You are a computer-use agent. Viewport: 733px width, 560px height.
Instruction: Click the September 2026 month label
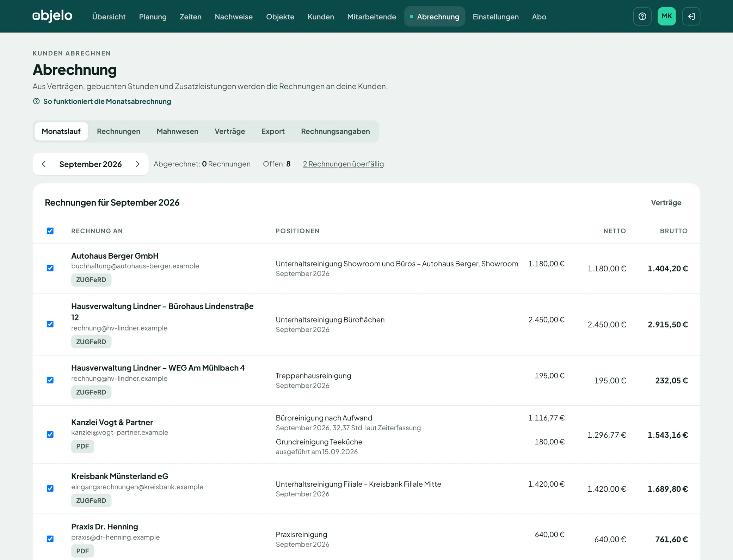(x=91, y=164)
